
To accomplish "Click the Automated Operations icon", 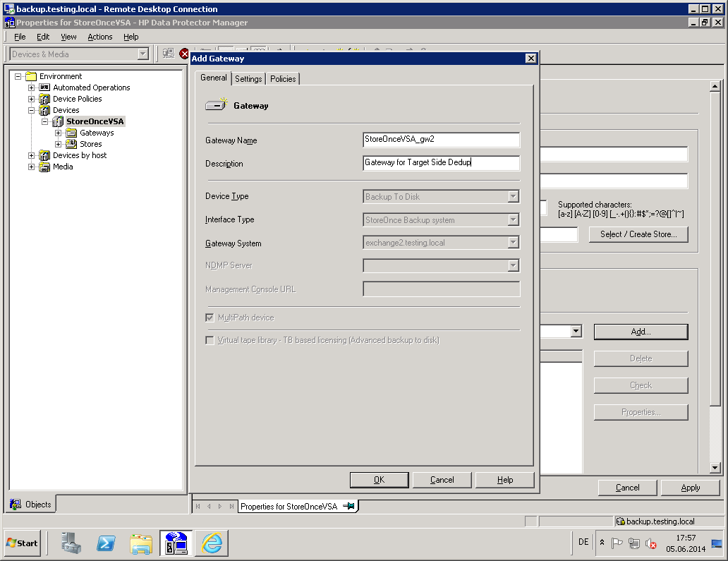I will (44, 88).
